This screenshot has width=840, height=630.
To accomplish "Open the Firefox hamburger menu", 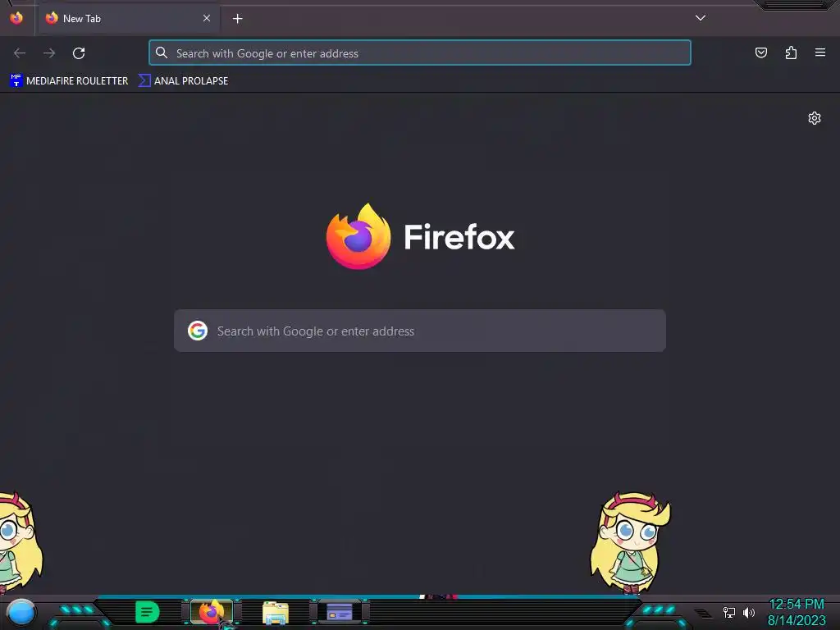I will [x=820, y=52].
